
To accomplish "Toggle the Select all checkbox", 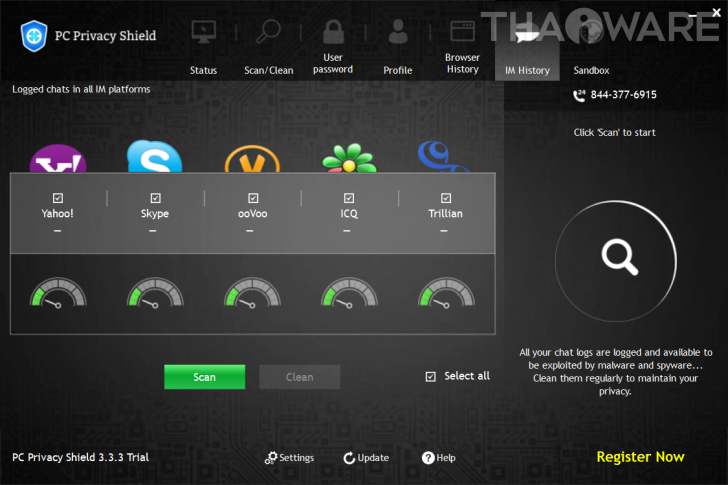I will coord(430,376).
